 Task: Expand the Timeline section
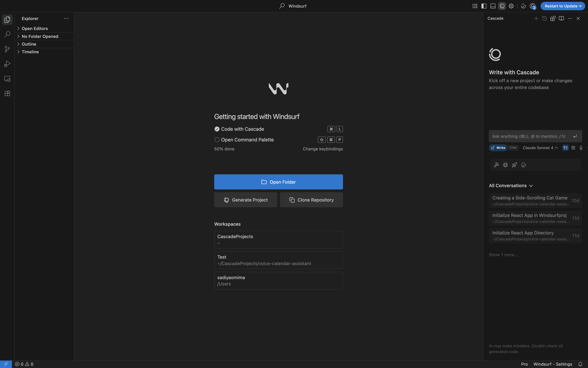[30, 52]
